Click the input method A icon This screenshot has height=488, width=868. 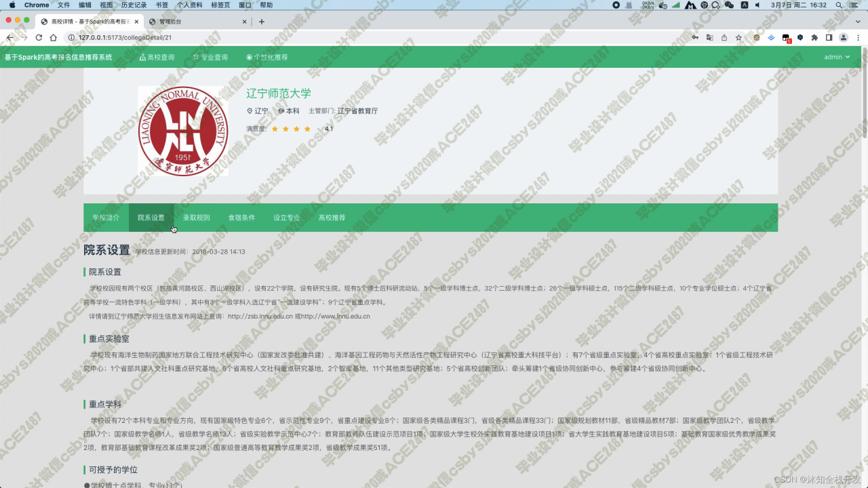point(745,5)
